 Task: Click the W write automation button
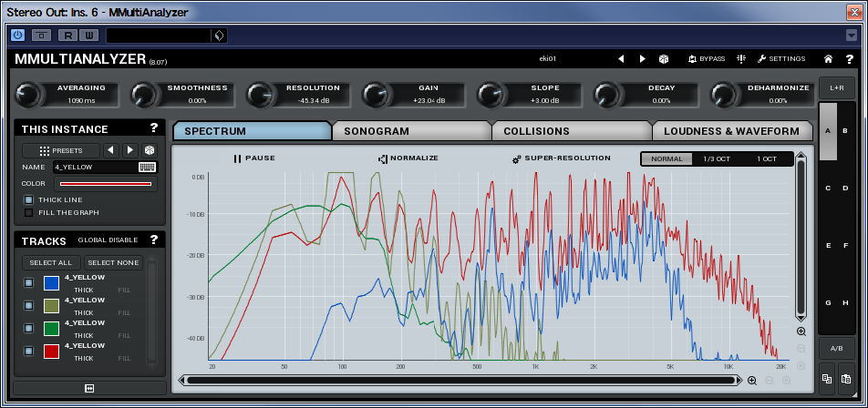coord(88,36)
